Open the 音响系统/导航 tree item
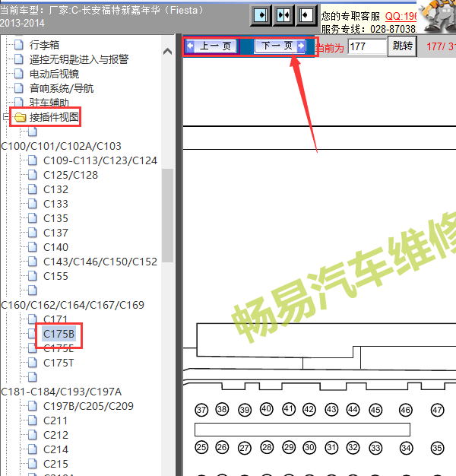Viewport: 456px width, 476px height. click(x=62, y=88)
